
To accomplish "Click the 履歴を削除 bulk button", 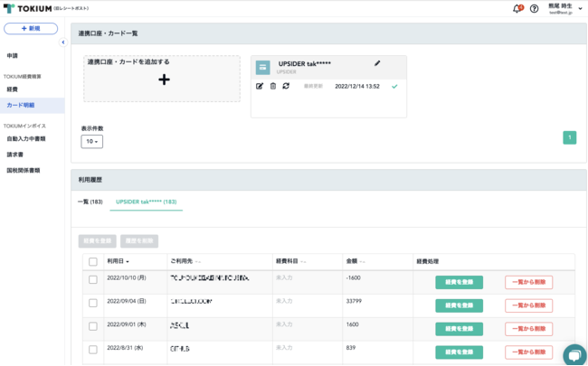I will [x=139, y=241].
